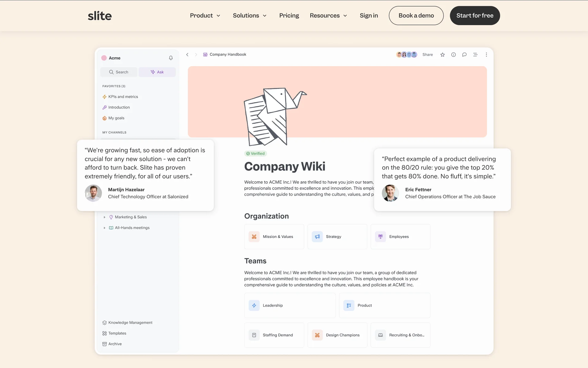Expand the Marketing & Sales channel

click(x=104, y=217)
